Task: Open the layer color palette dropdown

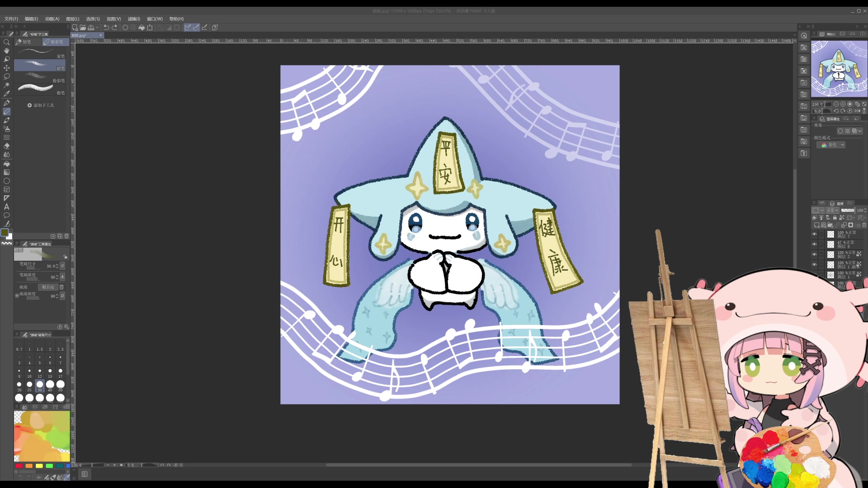Action: pos(818,211)
